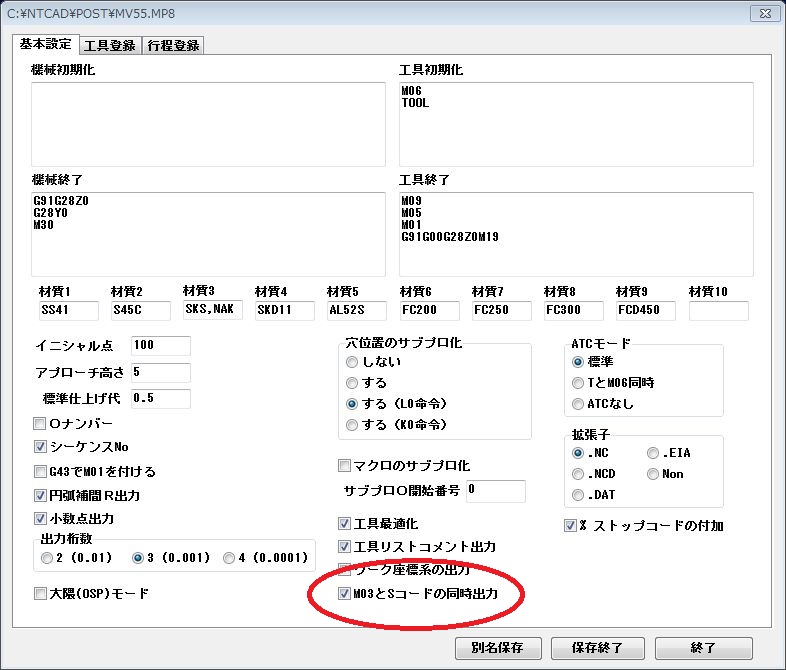Click 材質3 field containing SKS,NAK
The width and height of the screenshot is (786, 670).
pyautogui.click(x=213, y=309)
